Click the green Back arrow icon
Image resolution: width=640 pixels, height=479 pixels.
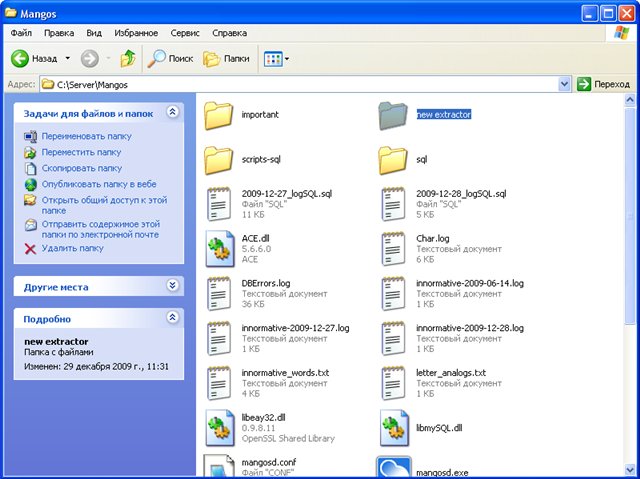(20, 59)
